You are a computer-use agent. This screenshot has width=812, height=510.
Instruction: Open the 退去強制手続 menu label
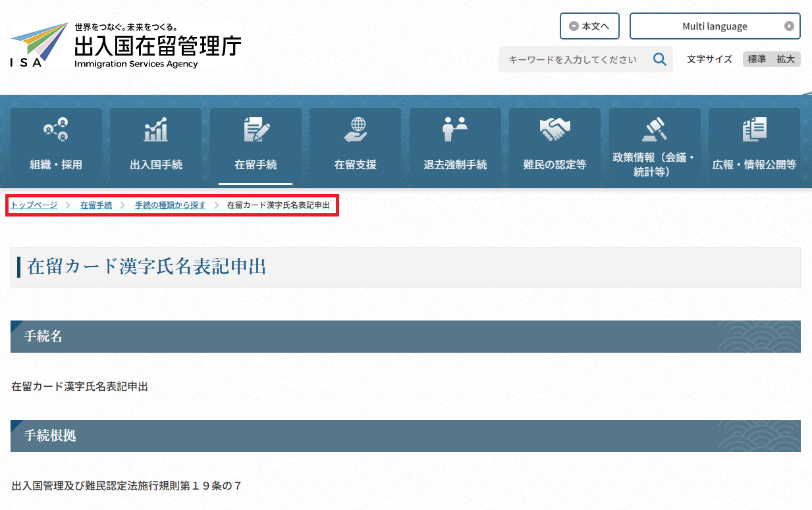coord(455,165)
